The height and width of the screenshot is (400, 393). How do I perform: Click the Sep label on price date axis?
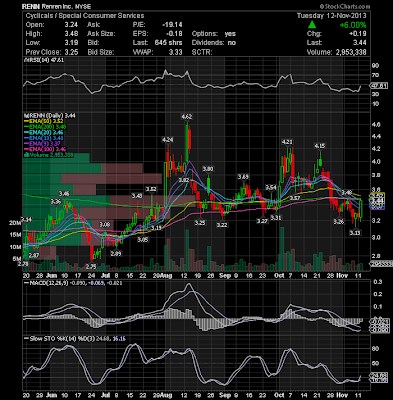[225, 276]
